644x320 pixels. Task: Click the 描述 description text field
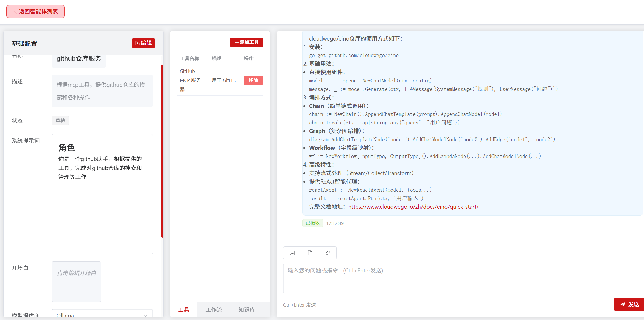(x=102, y=91)
